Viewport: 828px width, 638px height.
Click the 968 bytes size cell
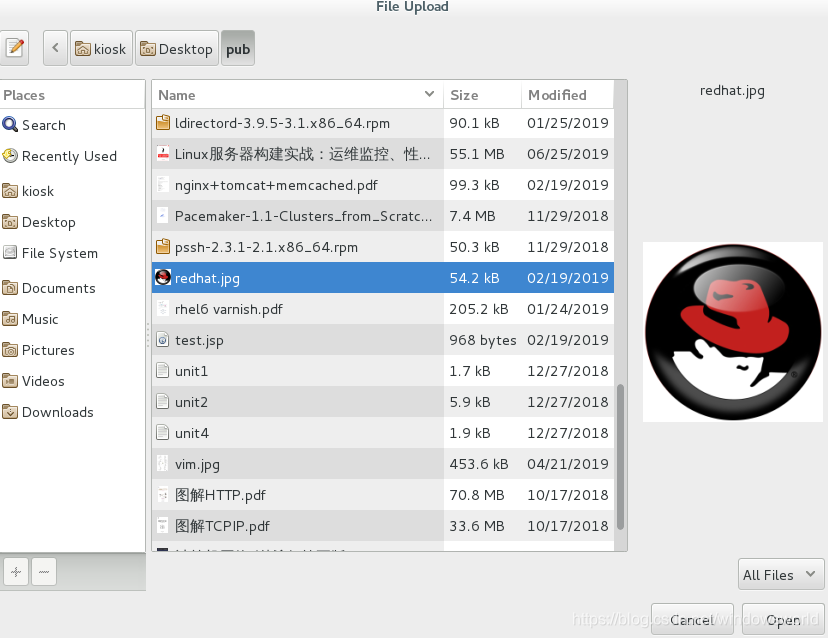pyautogui.click(x=483, y=340)
